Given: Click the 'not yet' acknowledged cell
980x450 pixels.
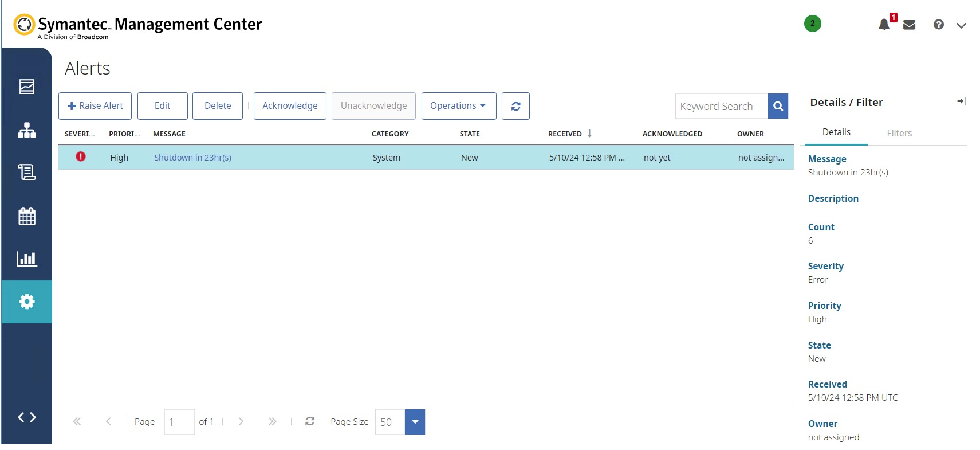Looking at the screenshot, I should coord(657,158).
